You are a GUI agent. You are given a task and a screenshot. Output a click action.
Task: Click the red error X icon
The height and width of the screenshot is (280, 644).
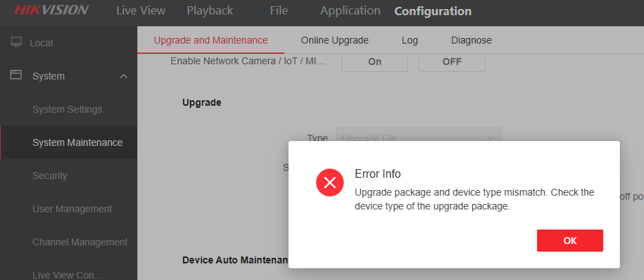click(330, 182)
